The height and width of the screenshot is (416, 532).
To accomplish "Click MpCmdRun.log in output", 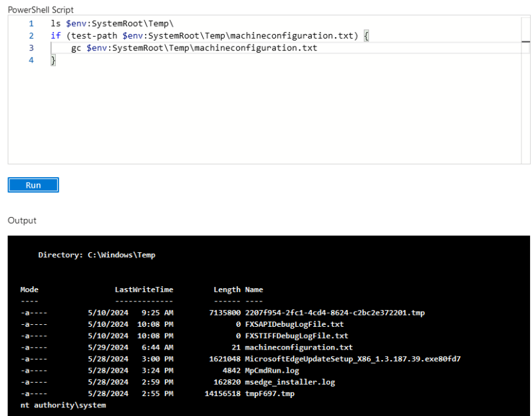I will click(272, 371).
